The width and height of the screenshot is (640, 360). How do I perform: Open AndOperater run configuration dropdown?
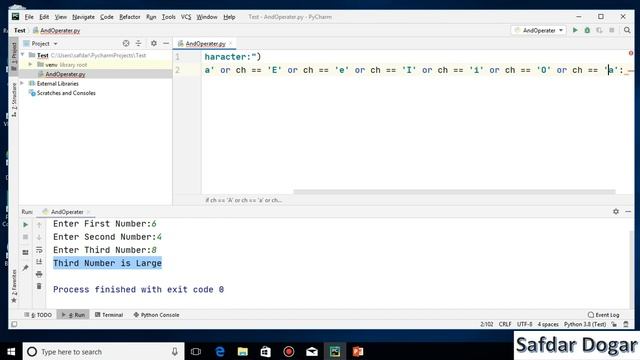coord(539,30)
